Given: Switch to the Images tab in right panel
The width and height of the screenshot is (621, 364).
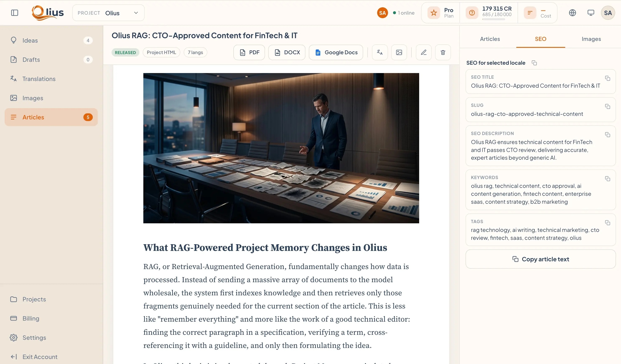Looking at the screenshot, I should click(591, 39).
